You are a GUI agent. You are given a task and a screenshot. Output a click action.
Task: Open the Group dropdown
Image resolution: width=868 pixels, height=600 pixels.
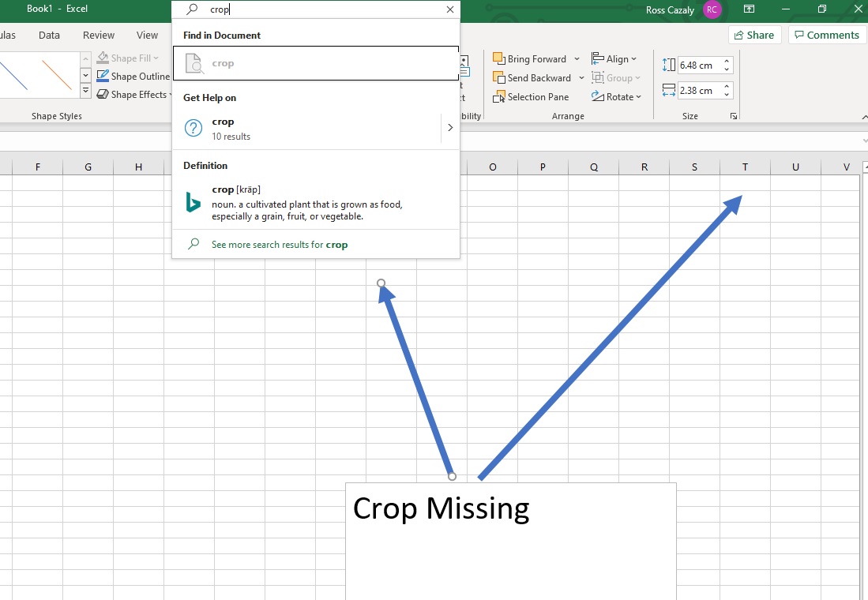point(615,78)
